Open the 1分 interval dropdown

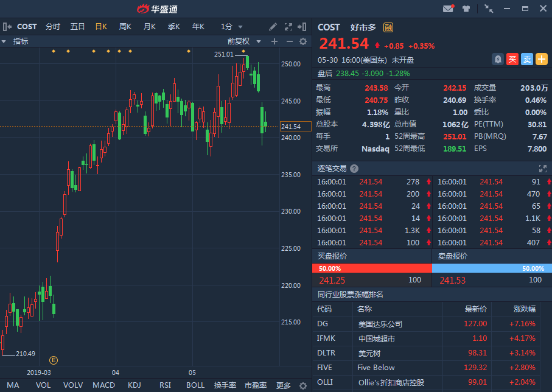pos(232,27)
